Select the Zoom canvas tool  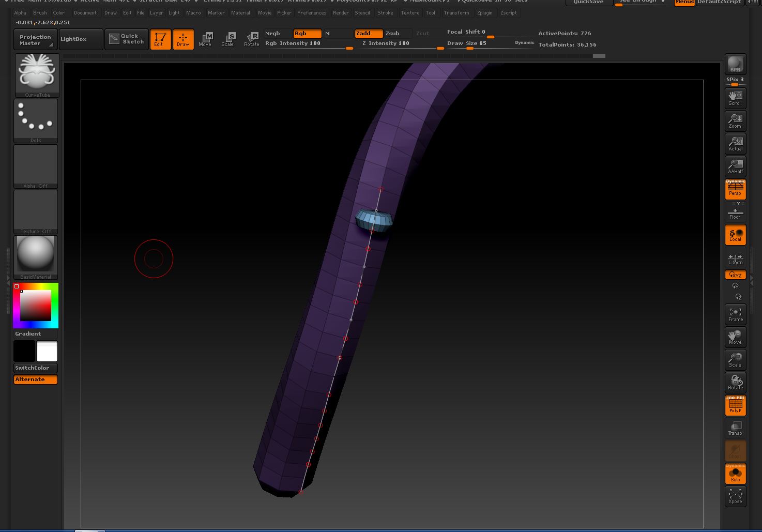pos(735,120)
